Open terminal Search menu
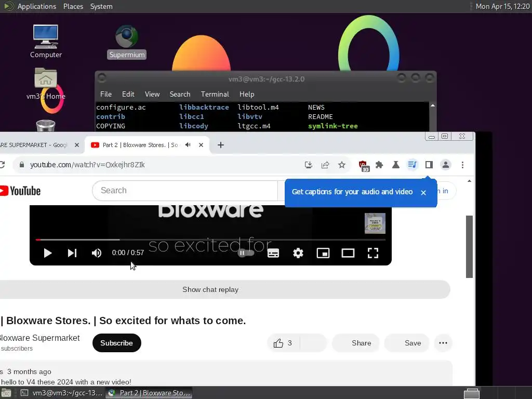Screen dimensions: 532x399 pyautogui.click(x=180, y=95)
